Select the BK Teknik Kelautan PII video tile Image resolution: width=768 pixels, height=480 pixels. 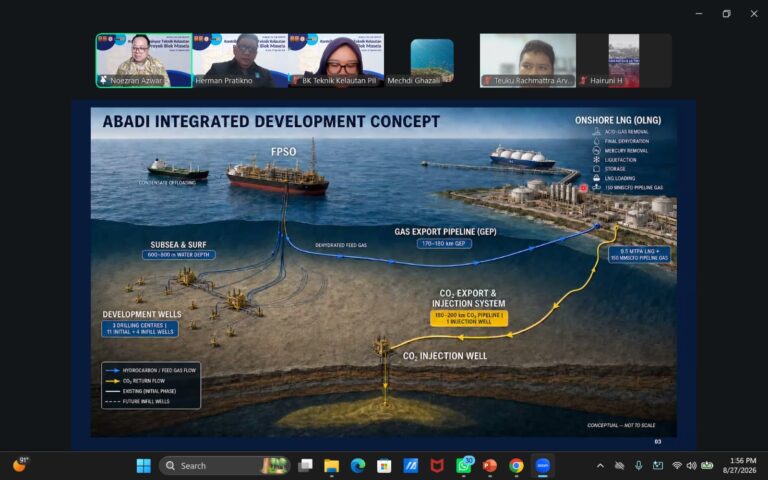336,60
